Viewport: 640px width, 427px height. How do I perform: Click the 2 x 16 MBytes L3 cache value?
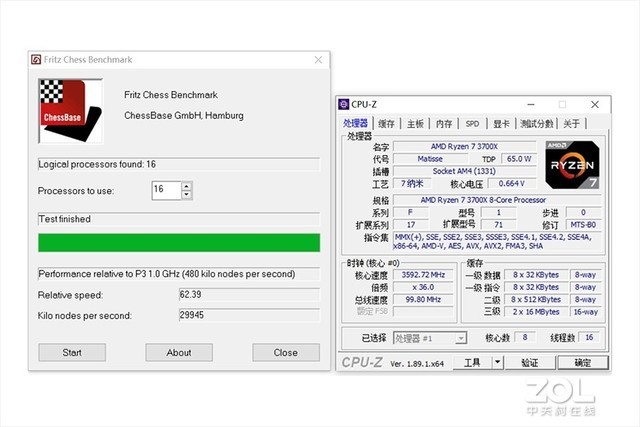pos(536,311)
